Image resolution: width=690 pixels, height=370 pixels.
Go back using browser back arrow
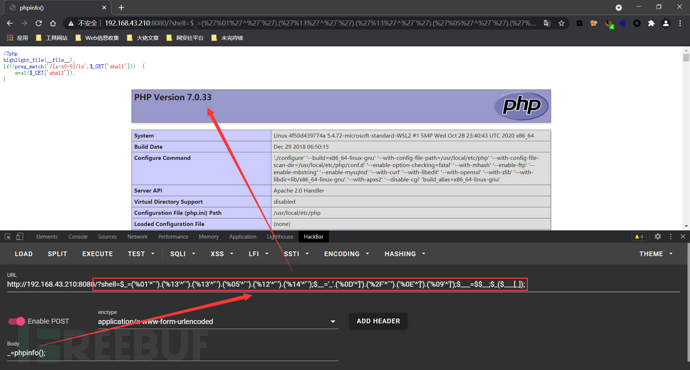pos(10,23)
